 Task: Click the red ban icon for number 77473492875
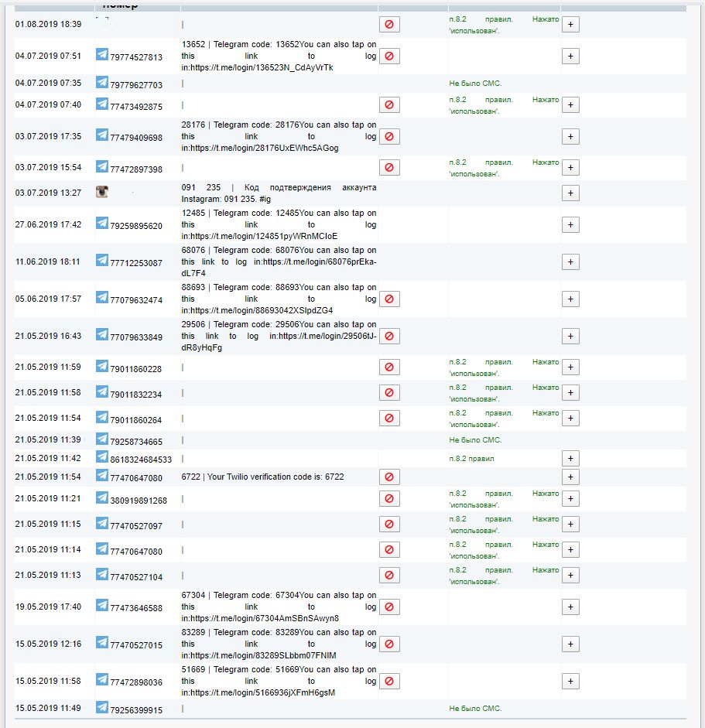coord(389,105)
